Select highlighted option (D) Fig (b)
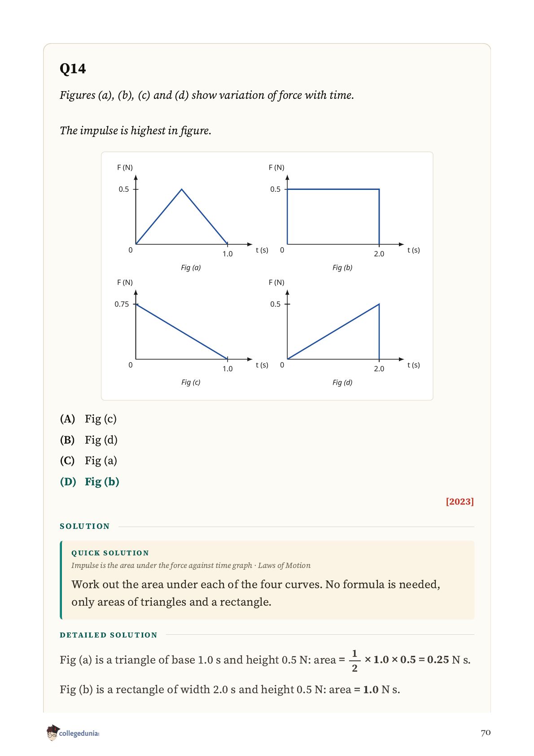 pos(90,482)
